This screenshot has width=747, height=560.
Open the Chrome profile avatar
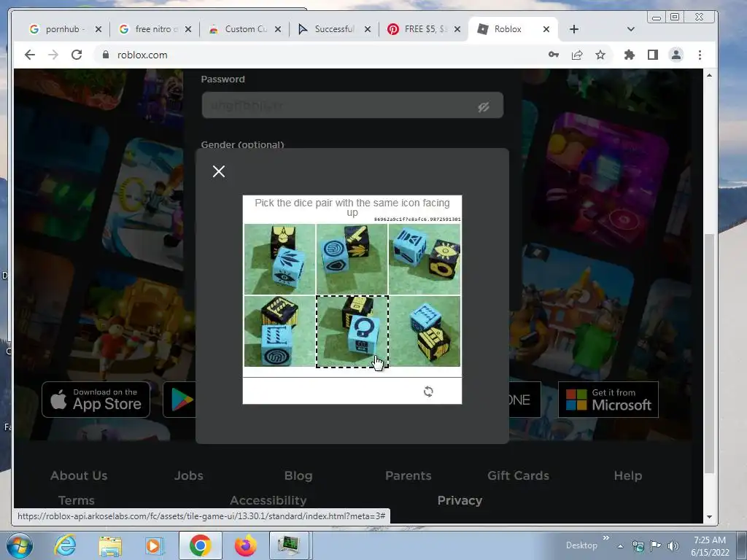coord(676,55)
